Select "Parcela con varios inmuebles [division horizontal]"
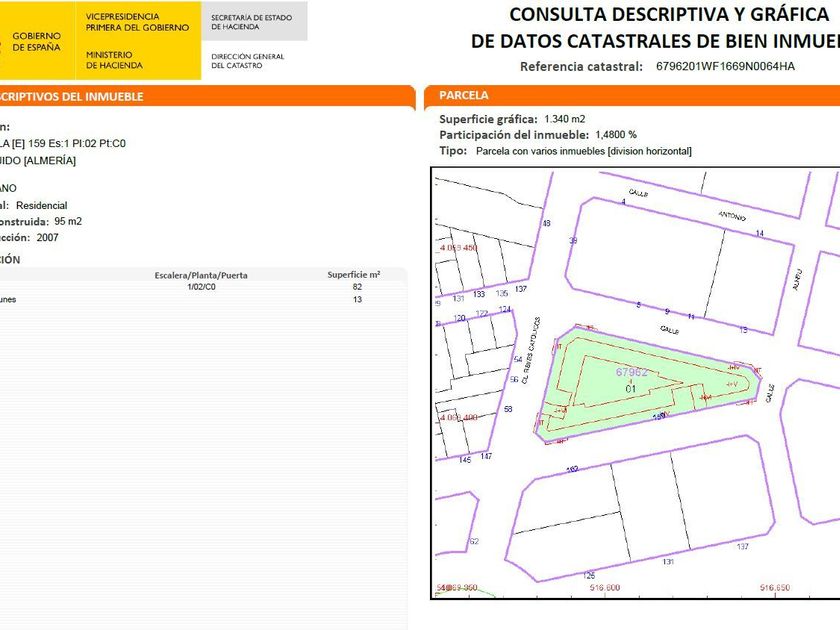Viewport: 840px width, 630px height. point(583,151)
